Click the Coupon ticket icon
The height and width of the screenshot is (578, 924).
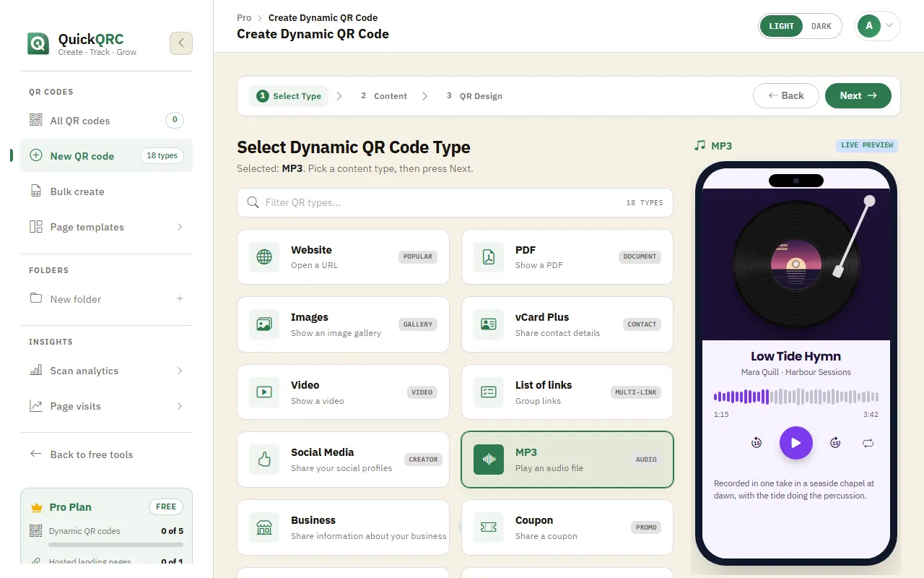pyautogui.click(x=489, y=527)
